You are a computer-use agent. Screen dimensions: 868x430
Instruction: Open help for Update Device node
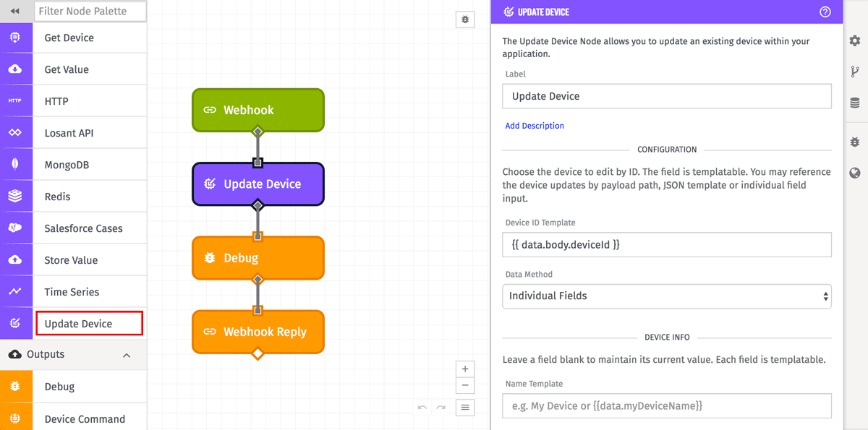click(825, 12)
